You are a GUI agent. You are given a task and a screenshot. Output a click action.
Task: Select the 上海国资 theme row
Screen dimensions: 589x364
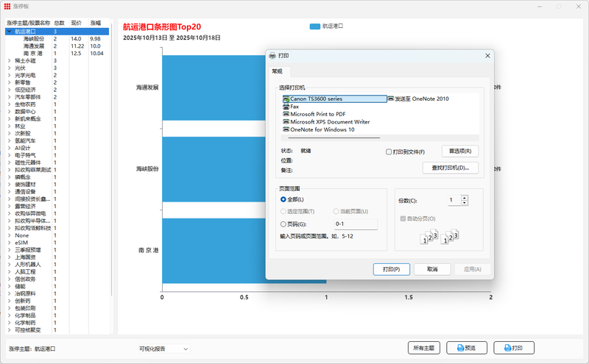[57, 257]
